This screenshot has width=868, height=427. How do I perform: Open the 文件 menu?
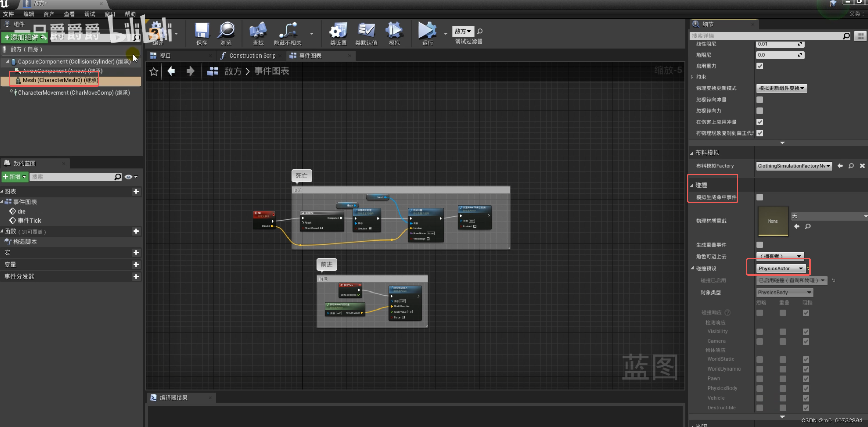pyautogui.click(x=8, y=14)
